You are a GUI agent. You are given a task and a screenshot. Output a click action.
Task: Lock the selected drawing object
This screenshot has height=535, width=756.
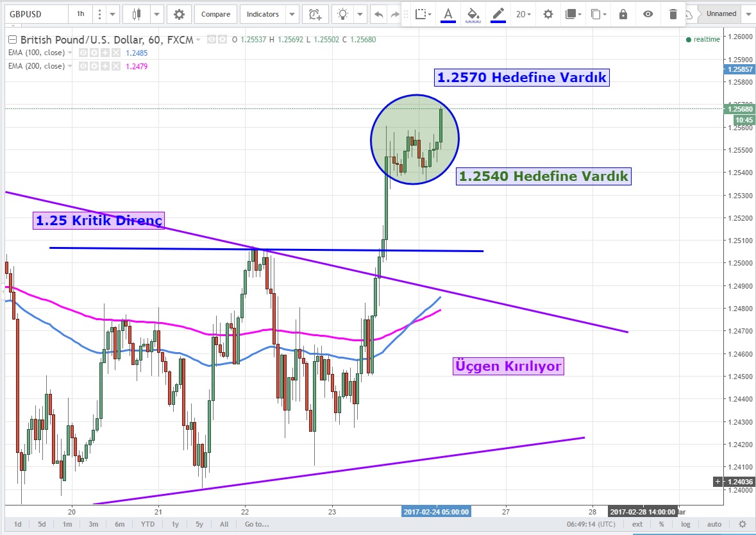[623, 14]
